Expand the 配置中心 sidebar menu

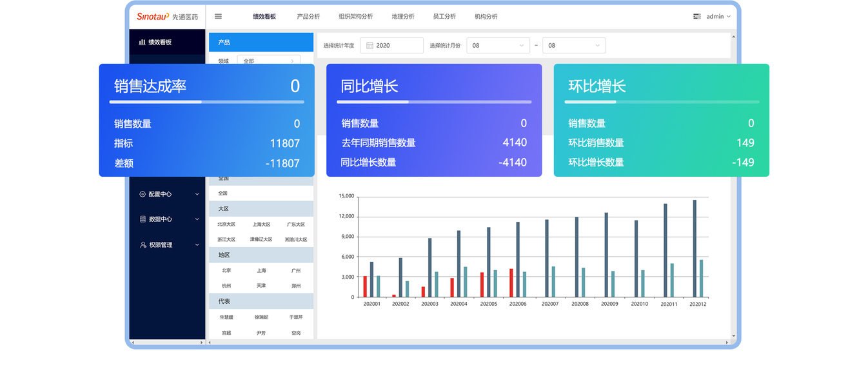click(170, 194)
